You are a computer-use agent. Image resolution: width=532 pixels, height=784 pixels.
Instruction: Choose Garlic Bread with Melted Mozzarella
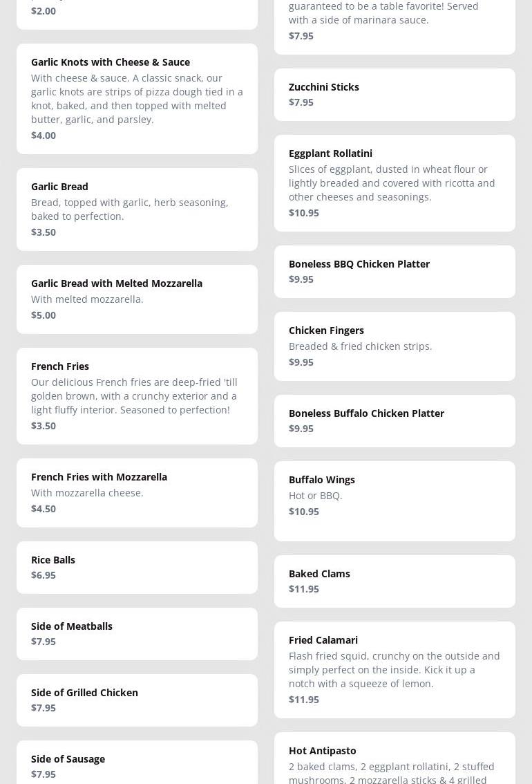137,299
